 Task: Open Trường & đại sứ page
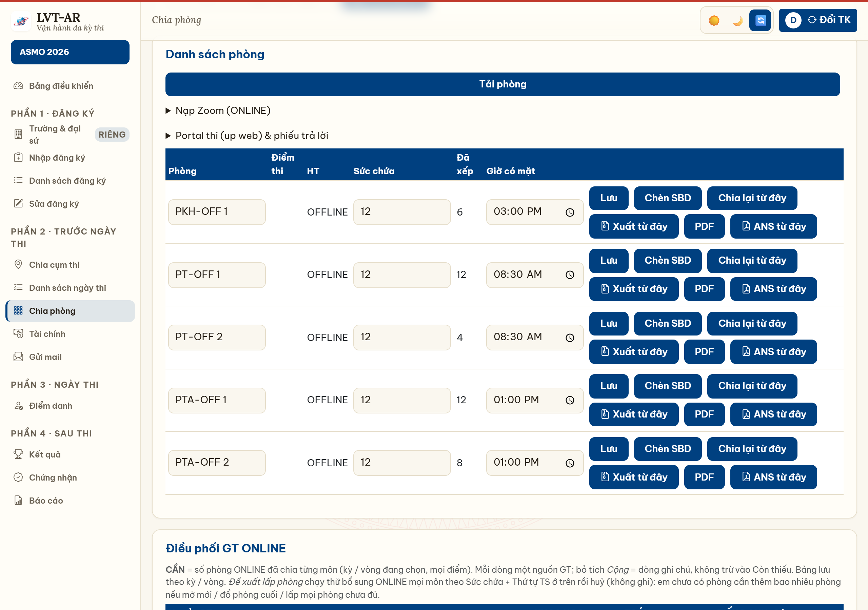[x=70, y=135]
